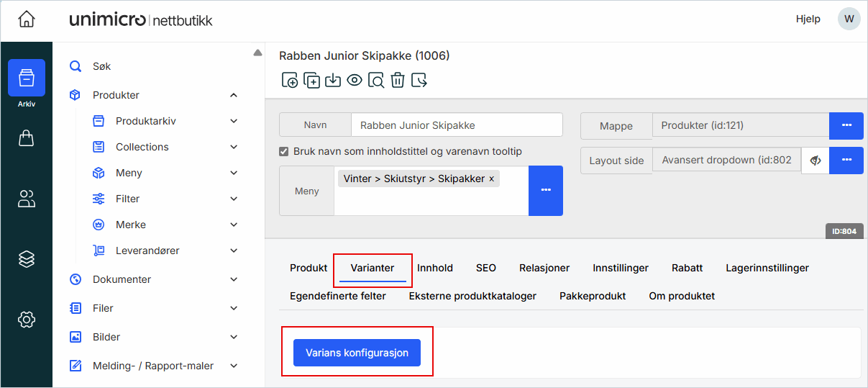The image size is (868, 388).
Task: Expand the Produktarkiv tree item chevron
Action: click(234, 121)
